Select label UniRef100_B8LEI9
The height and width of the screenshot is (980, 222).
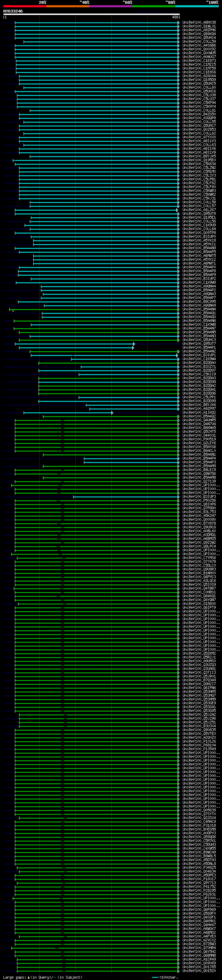199,470
